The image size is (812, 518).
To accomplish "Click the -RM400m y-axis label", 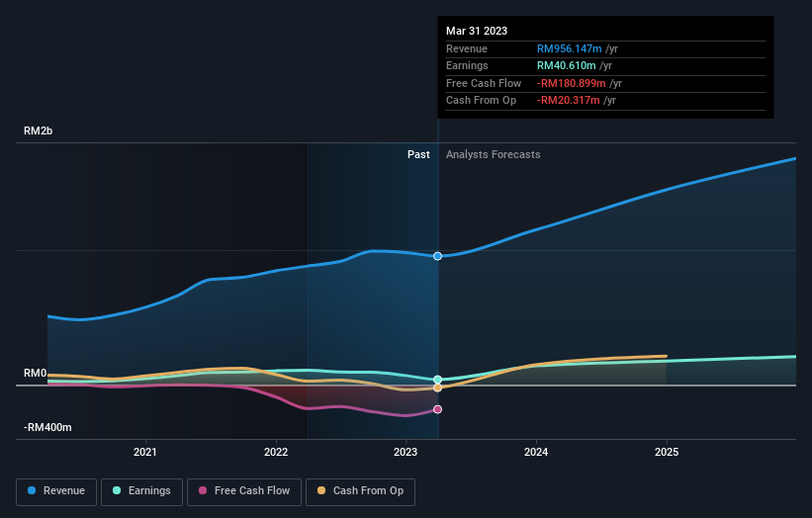I will point(47,427).
